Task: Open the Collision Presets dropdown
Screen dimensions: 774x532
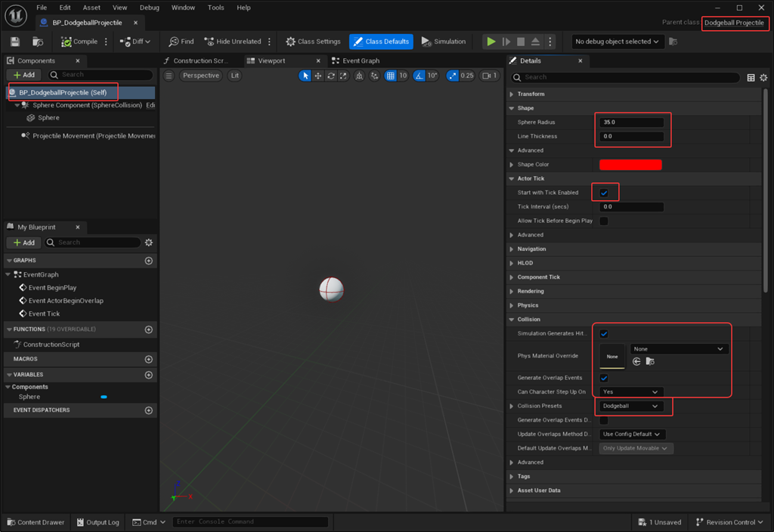Action: tap(632, 406)
